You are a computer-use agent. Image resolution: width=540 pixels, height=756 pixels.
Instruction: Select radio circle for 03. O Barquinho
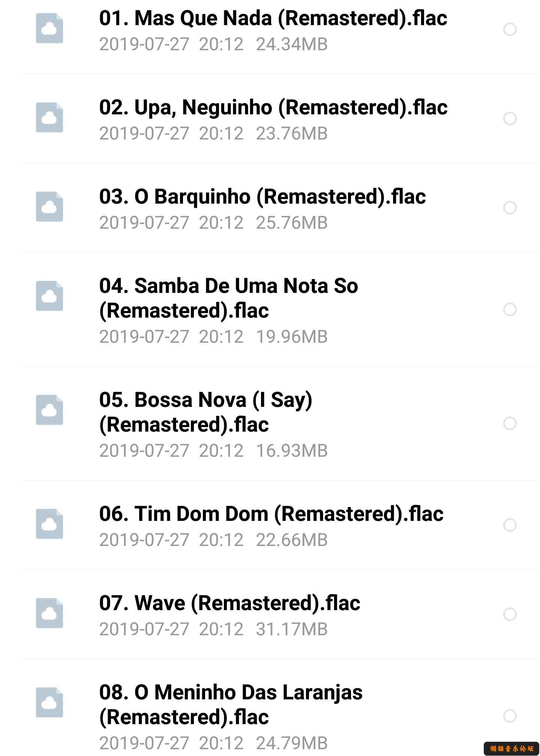510,208
